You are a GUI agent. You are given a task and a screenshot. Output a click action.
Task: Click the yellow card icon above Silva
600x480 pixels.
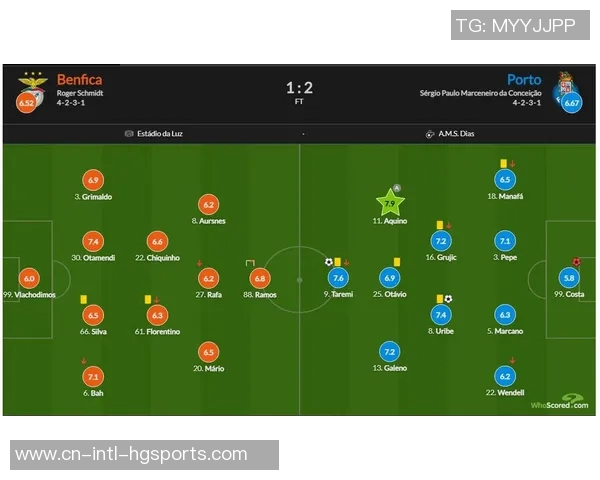click(x=84, y=298)
